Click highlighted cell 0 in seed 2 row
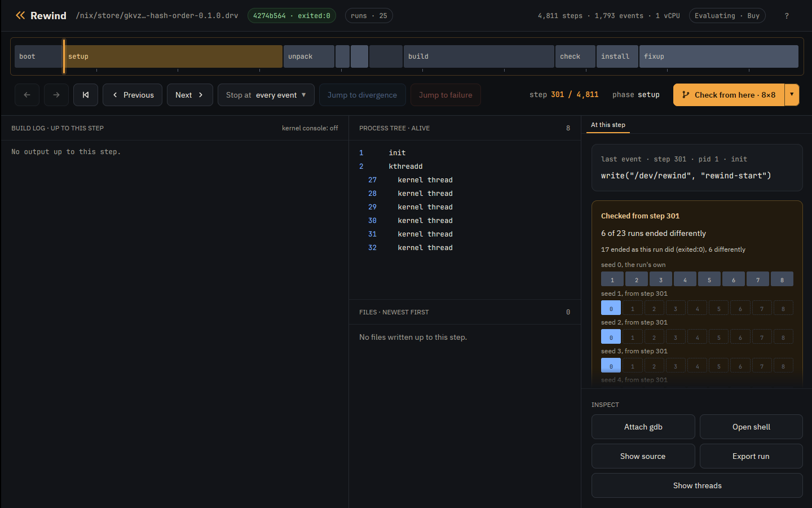Screen dimensions: 812x508 [x=611, y=337]
